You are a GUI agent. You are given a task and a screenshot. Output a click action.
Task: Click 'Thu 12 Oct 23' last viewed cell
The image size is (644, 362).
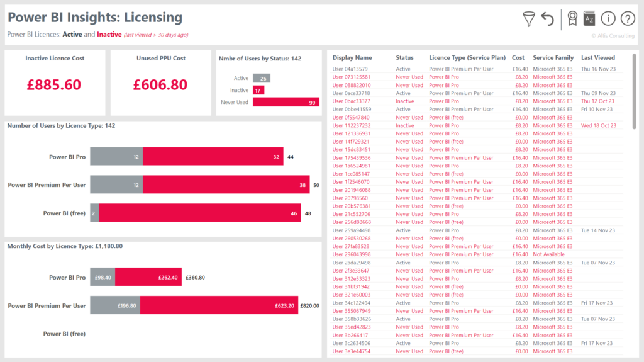click(597, 101)
